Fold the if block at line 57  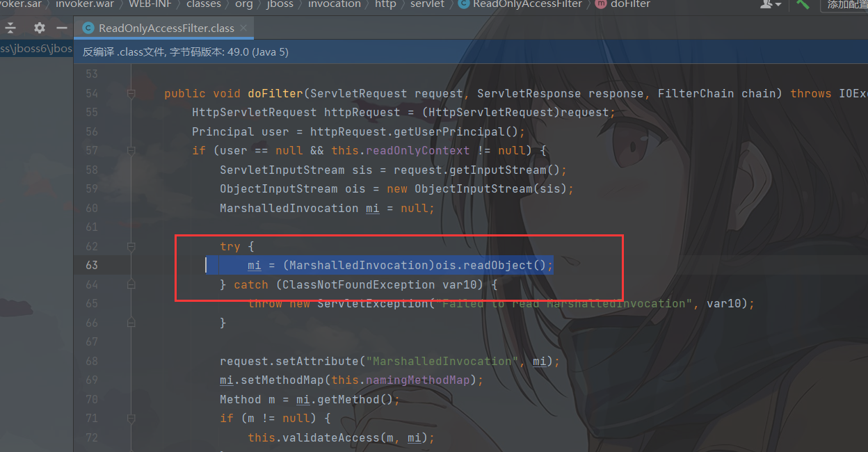(x=131, y=151)
